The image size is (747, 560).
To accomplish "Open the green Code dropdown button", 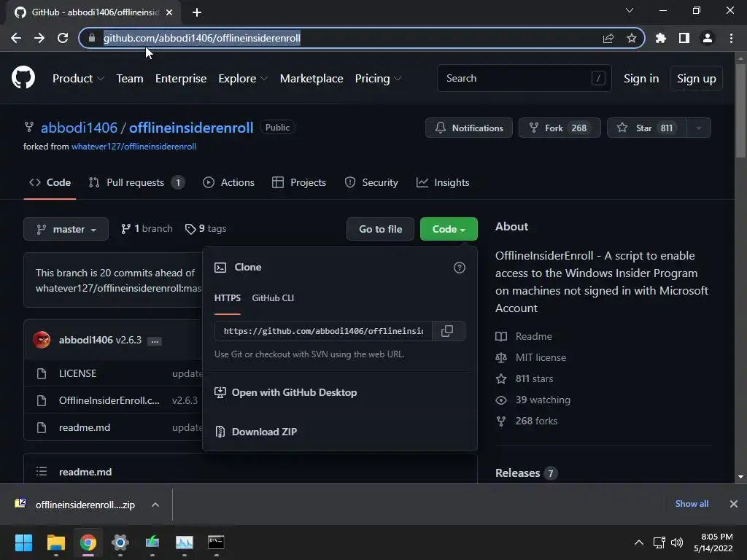I will [x=449, y=229].
